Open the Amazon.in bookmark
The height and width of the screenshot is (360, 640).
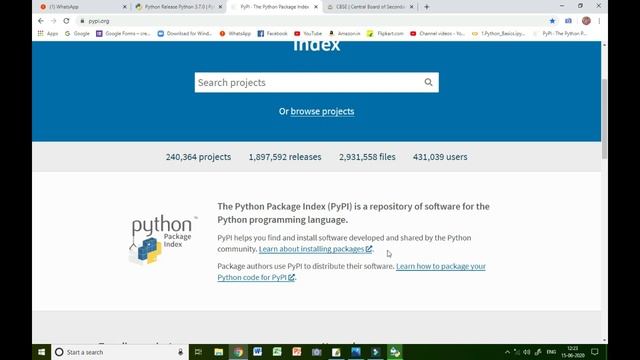coord(344,33)
